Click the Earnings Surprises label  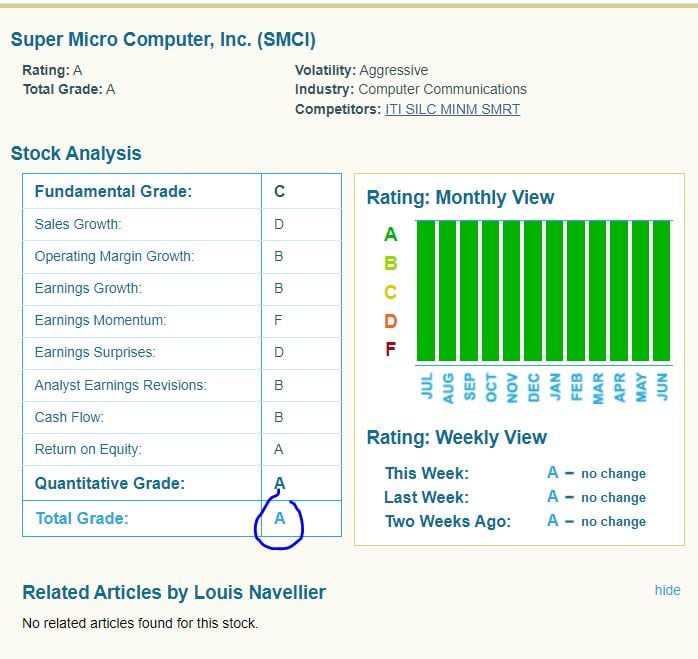point(95,352)
